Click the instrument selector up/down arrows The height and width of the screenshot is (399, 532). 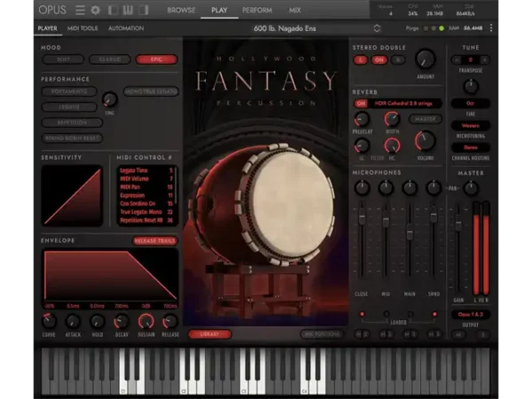(377, 28)
